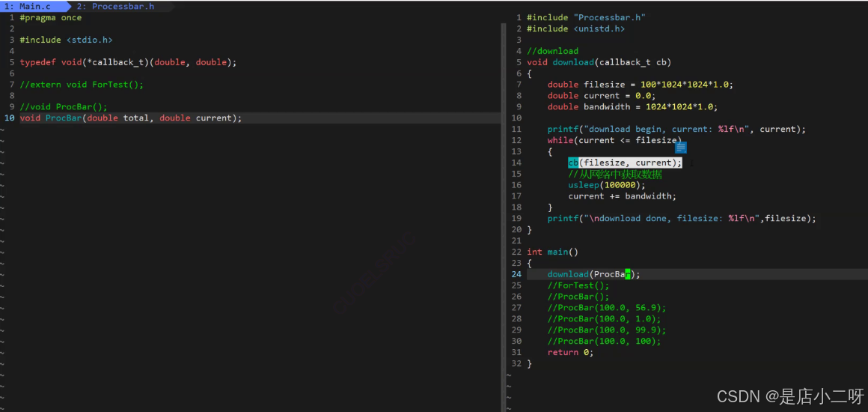This screenshot has height=412, width=868.
Task: Click the #pragma once line
Action: point(50,18)
